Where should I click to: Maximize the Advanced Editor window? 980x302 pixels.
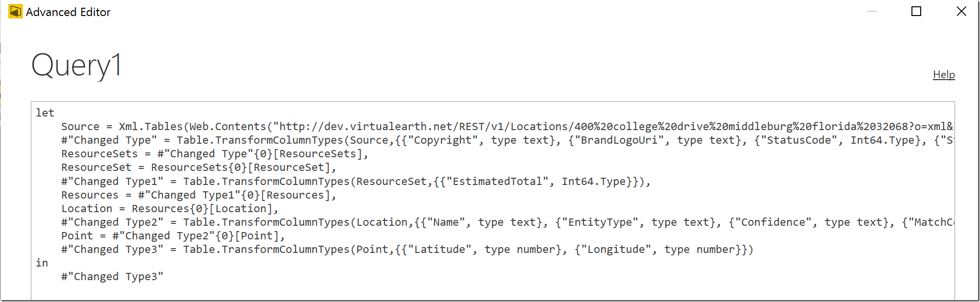[x=916, y=11]
